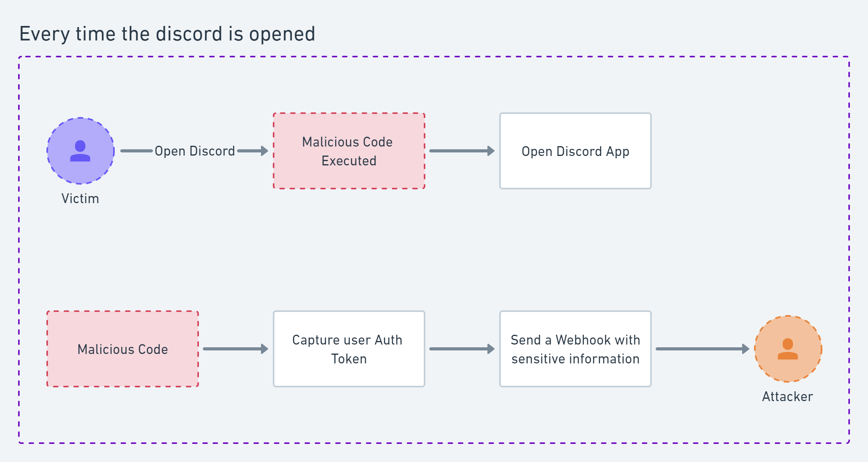Click the 'Open Discord' arrow label

click(x=195, y=151)
